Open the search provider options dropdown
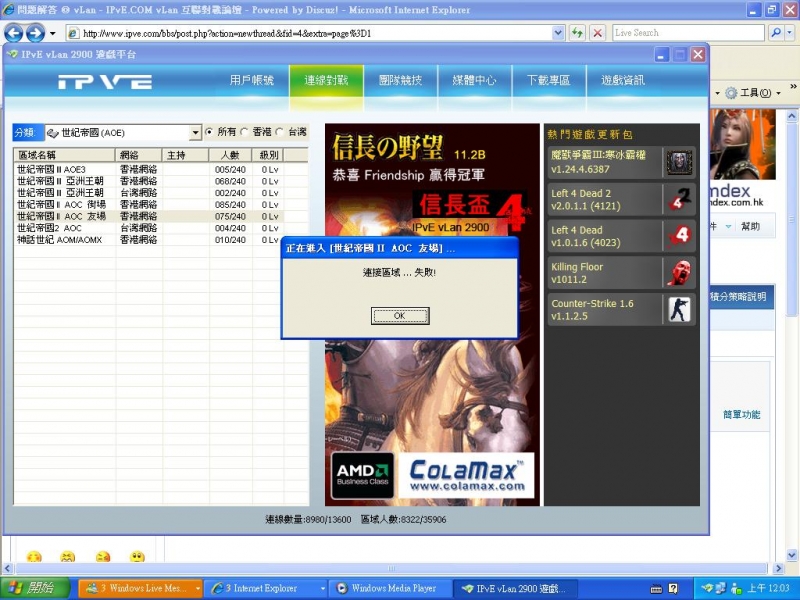 tap(789, 33)
